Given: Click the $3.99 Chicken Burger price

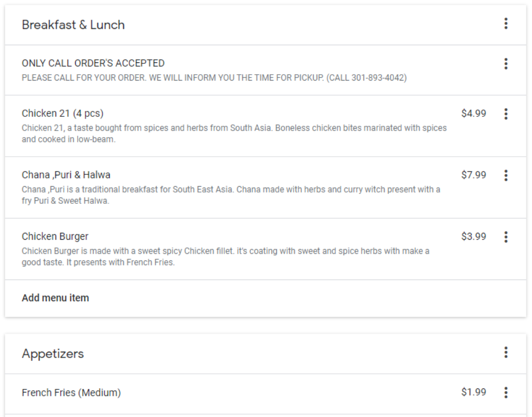Looking at the screenshot, I should click(473, 236).
